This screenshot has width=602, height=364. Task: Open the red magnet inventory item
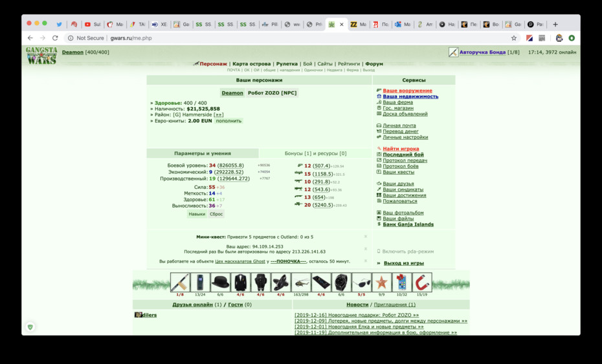(421, 283)
